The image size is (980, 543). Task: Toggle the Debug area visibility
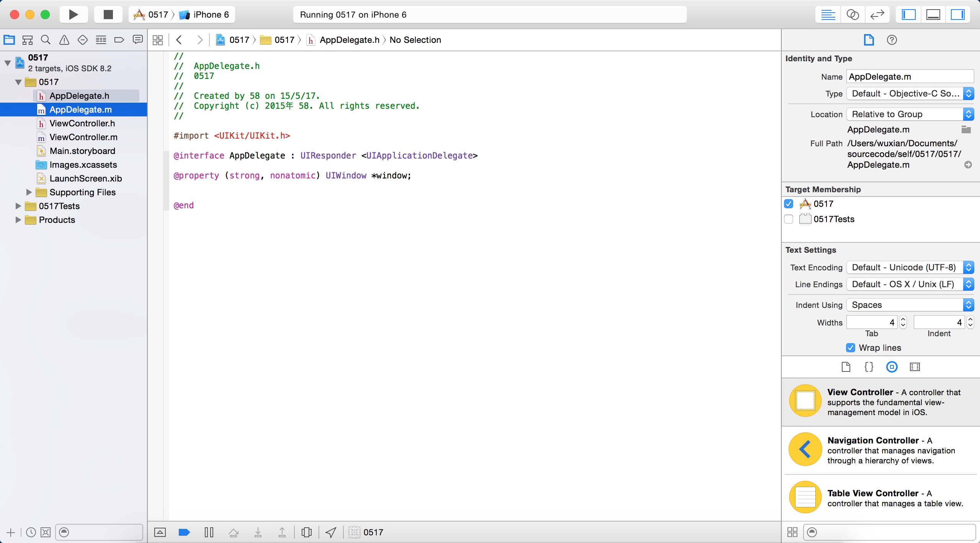[x=933, y=15]
